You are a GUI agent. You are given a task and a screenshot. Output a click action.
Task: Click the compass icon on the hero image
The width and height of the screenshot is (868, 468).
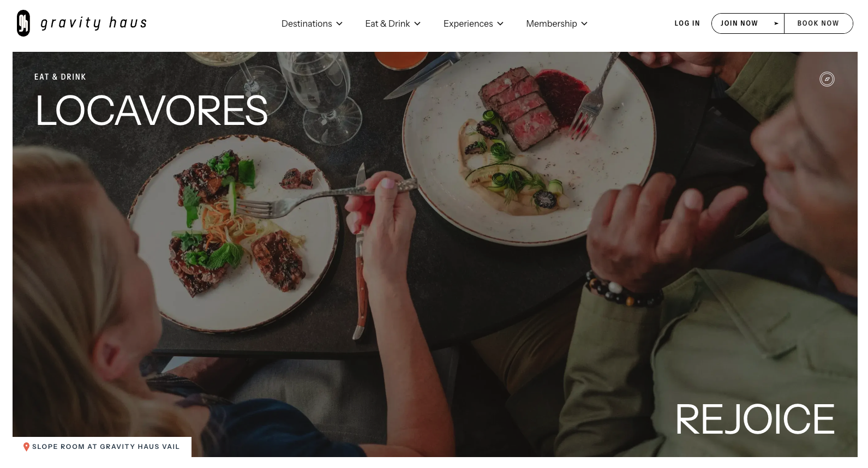point(827,79)
